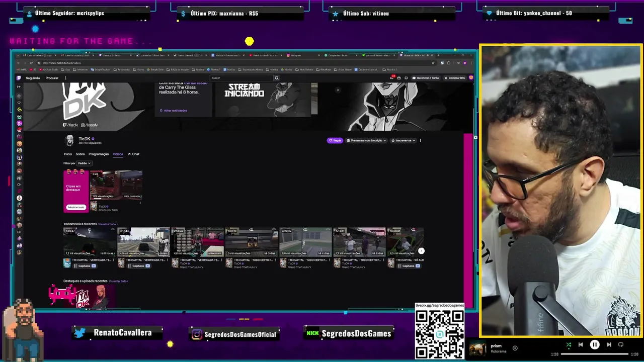Open the Início channel tab
Screen dimensions: 644x362
67,154
